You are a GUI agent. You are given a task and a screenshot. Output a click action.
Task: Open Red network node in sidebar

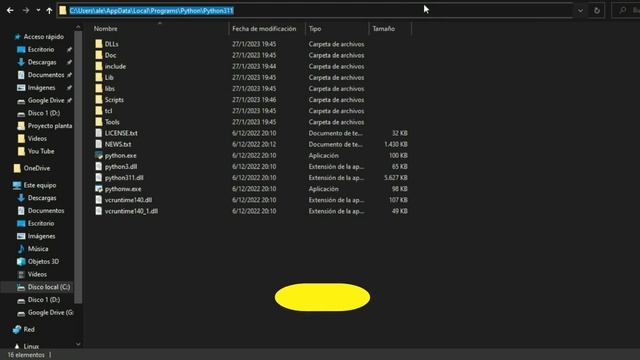point(29,329)
